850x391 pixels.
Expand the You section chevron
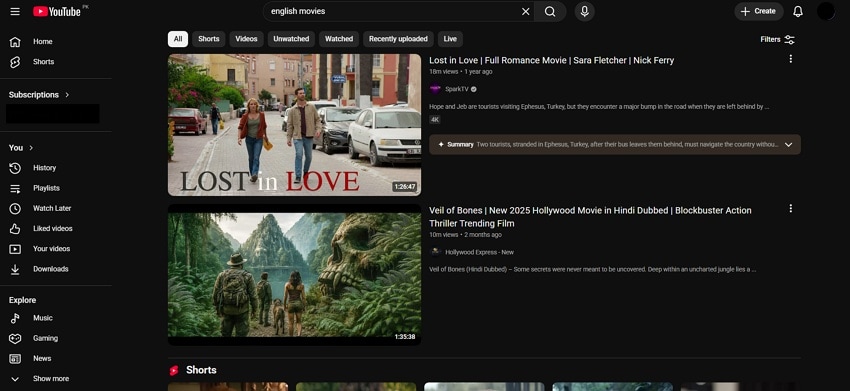pyautogui.click(x=31, y=148)
